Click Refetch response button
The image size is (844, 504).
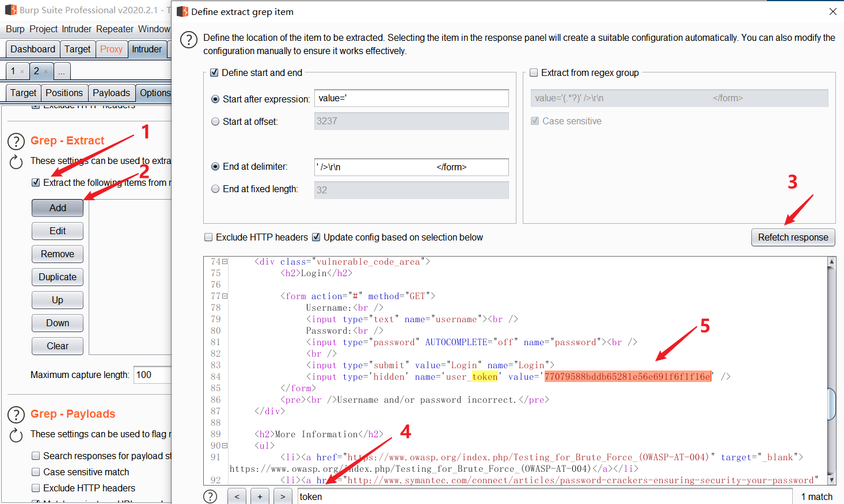pyautogui.click(x=793, y=237)
